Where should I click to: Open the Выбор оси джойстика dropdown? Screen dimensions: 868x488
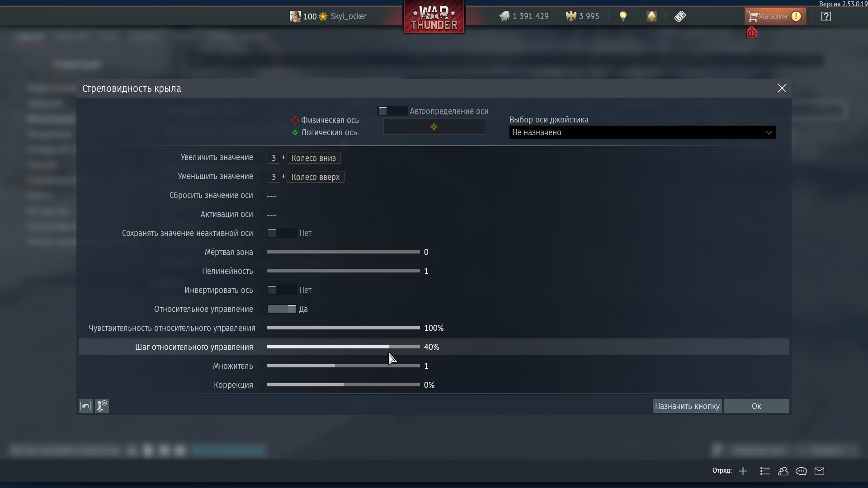click(x=642, y=132)
